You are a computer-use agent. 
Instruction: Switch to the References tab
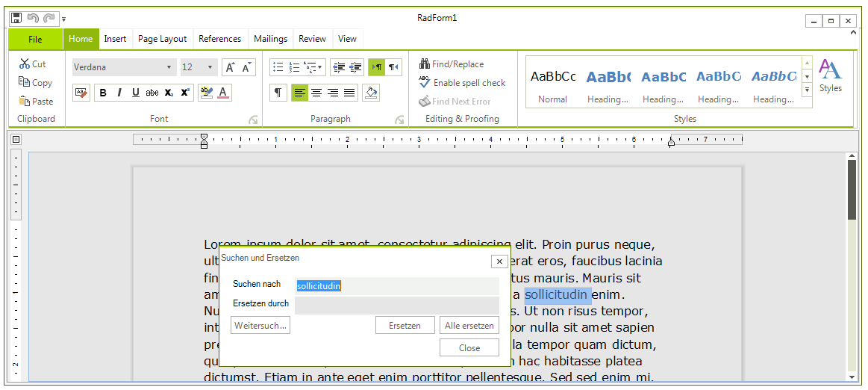point(219,39)
